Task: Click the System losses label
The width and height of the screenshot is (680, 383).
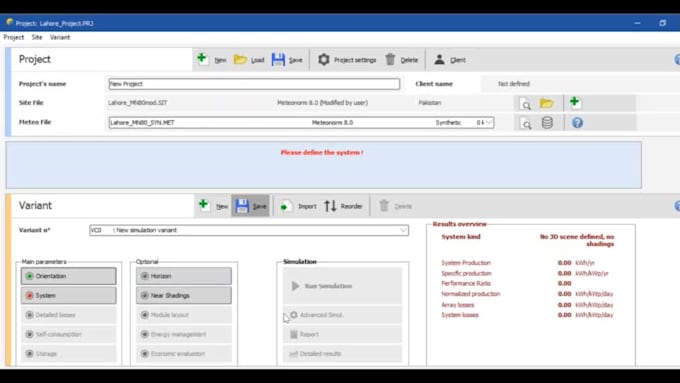Action: [x=460, y=315]
